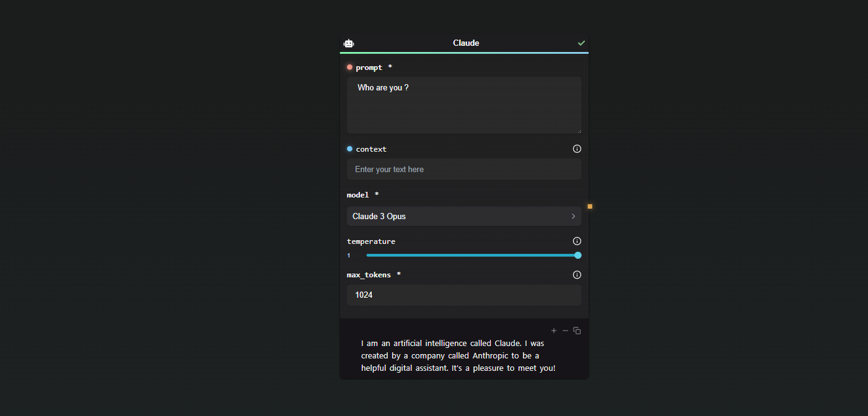This screenshot has width=868, height=416.
Task: Click the minus icon above output text
Action: click(x=565, y=331)
